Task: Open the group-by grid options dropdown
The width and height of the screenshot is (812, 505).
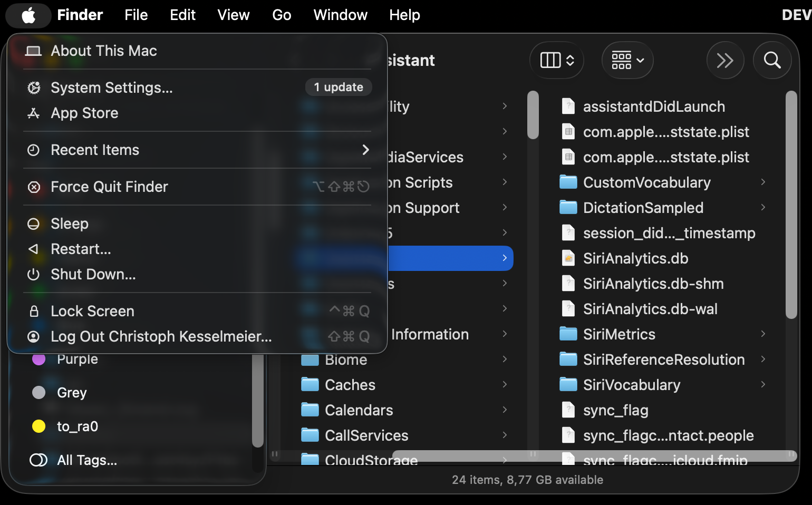Action: (x=627, y=60)
